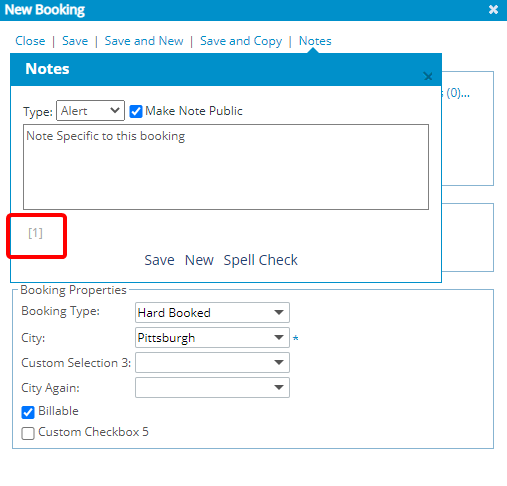Choose Save and Copy option
The image size is (507, 486).
pyautogui.click(x=241, y=41)
